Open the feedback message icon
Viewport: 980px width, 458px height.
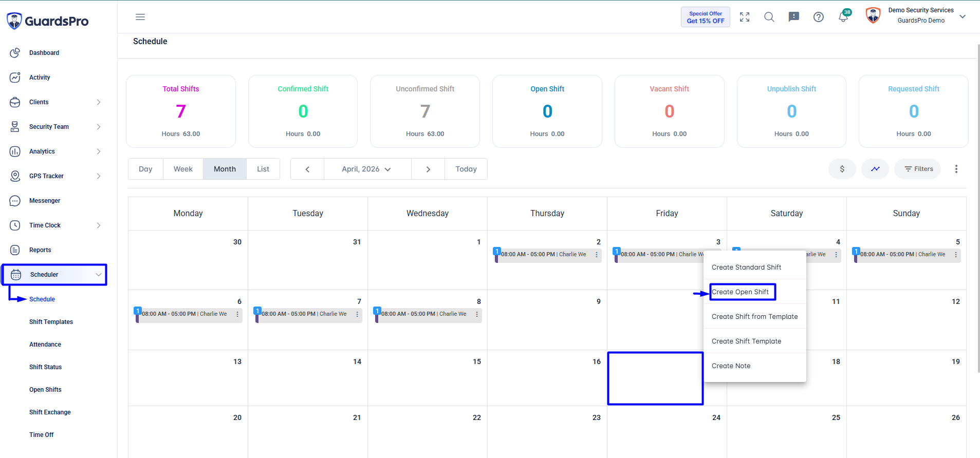[x=794, y=17]
